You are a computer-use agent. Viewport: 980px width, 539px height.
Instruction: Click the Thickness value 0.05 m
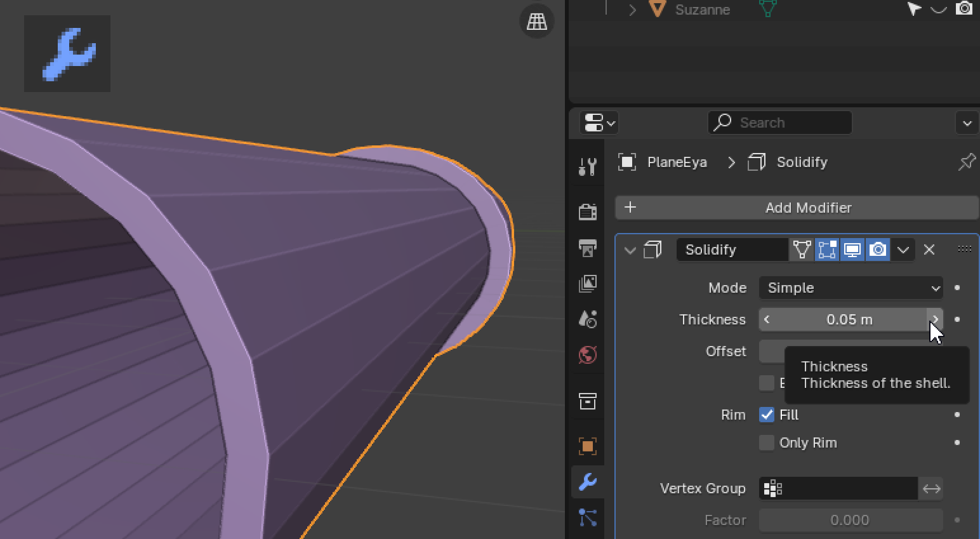850,319
